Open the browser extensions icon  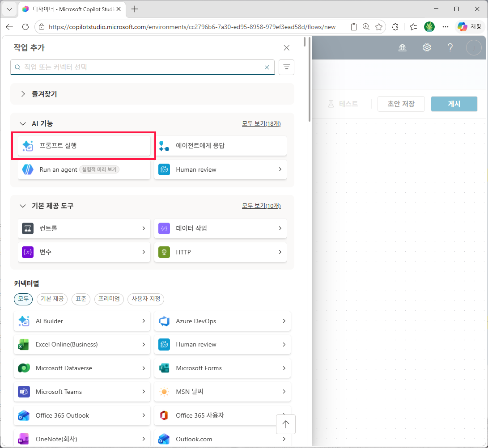[x=395, y=27]
